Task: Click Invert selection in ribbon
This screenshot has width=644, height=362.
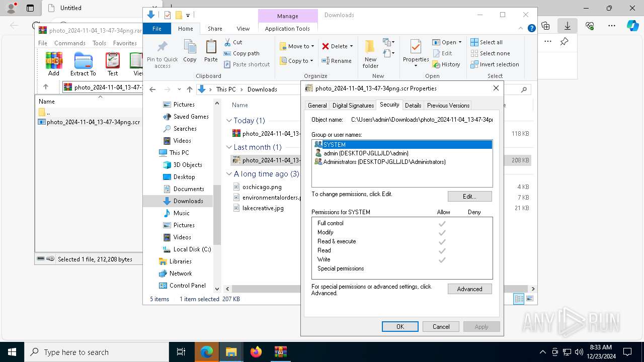Action: coord(495,64)
